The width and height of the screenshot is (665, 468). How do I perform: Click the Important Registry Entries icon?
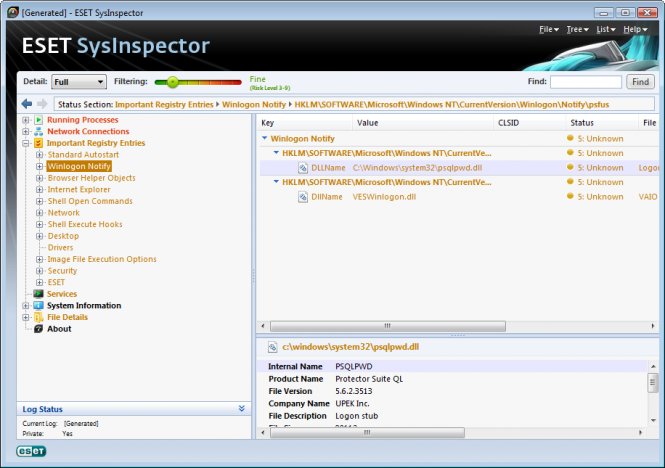(x=39, y=143)
